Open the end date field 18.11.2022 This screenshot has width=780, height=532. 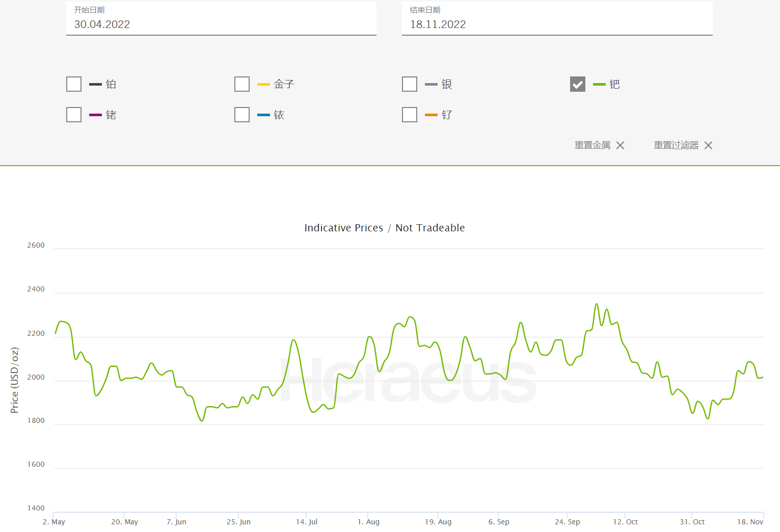(x=557, y=19)
